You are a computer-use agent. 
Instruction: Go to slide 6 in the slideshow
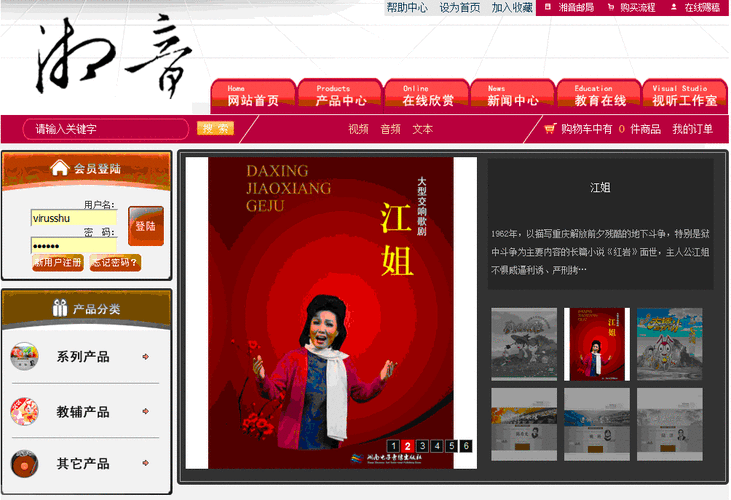tap(466, 446)
